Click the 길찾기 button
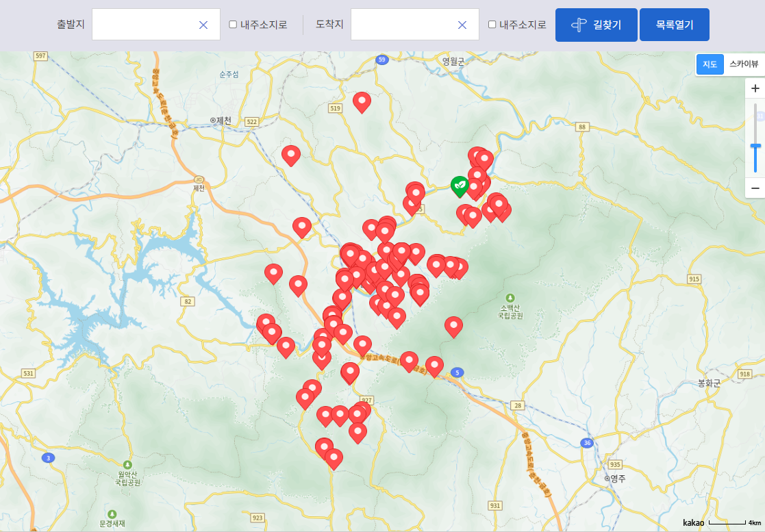765x532 pixels. [597, 25]
